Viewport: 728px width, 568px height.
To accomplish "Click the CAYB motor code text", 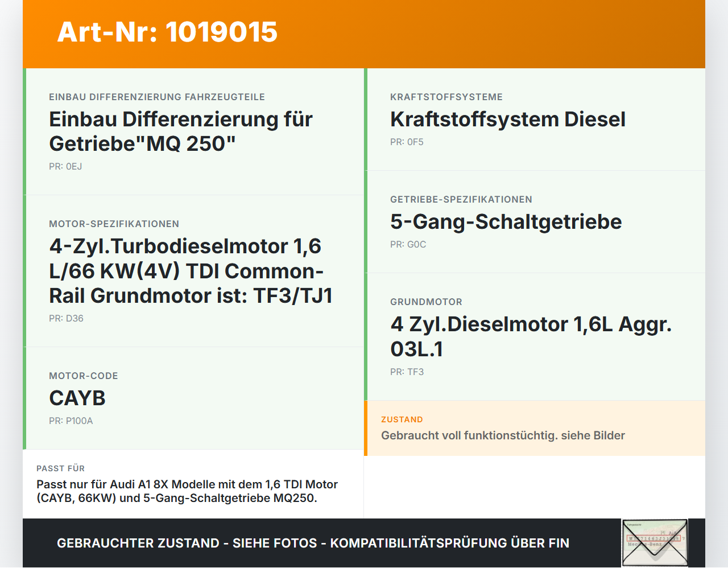I will point(77,398).
